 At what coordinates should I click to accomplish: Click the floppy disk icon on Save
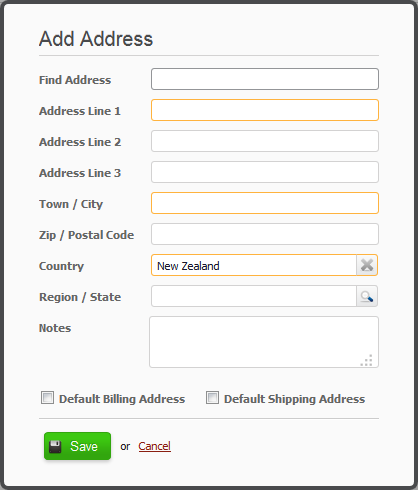coord(55,446)
